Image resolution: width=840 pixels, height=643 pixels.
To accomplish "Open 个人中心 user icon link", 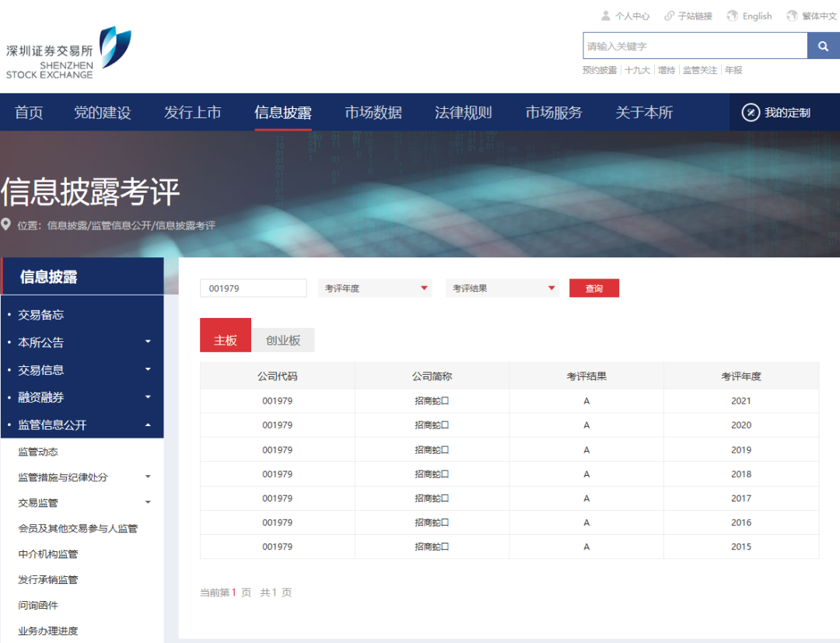I will pos(625,16).
